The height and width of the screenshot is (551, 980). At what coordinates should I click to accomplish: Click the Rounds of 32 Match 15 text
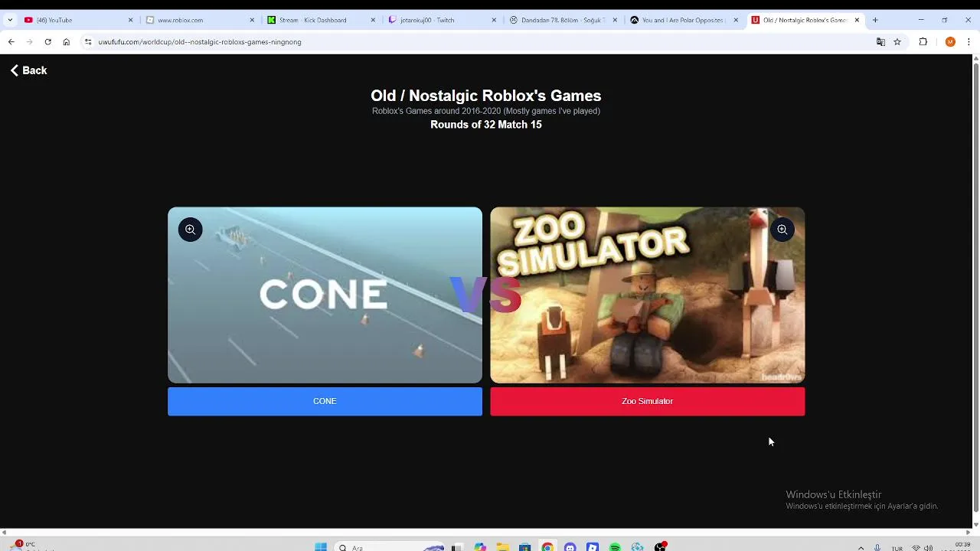(486, 125)
